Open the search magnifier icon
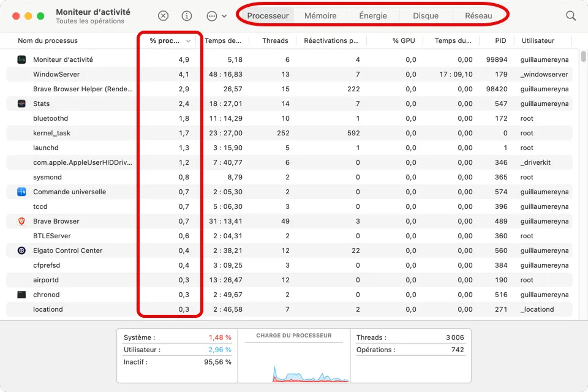588x392 pixels. [x=571, y=16]
